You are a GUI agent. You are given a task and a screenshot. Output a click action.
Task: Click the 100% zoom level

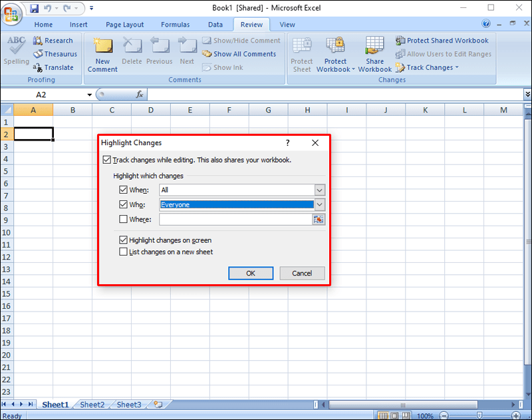tap(425, 416)
